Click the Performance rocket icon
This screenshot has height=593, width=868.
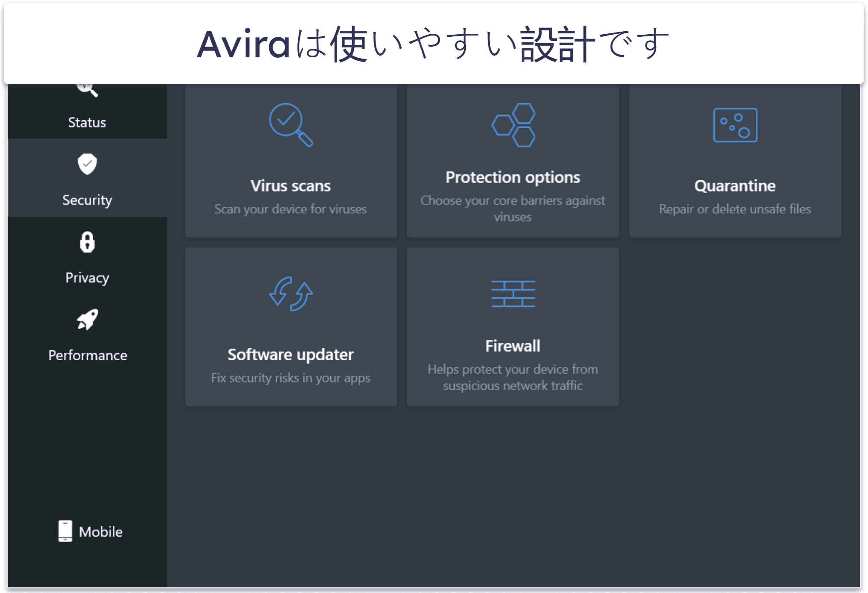pyautogui.click(x=87, y=320)
